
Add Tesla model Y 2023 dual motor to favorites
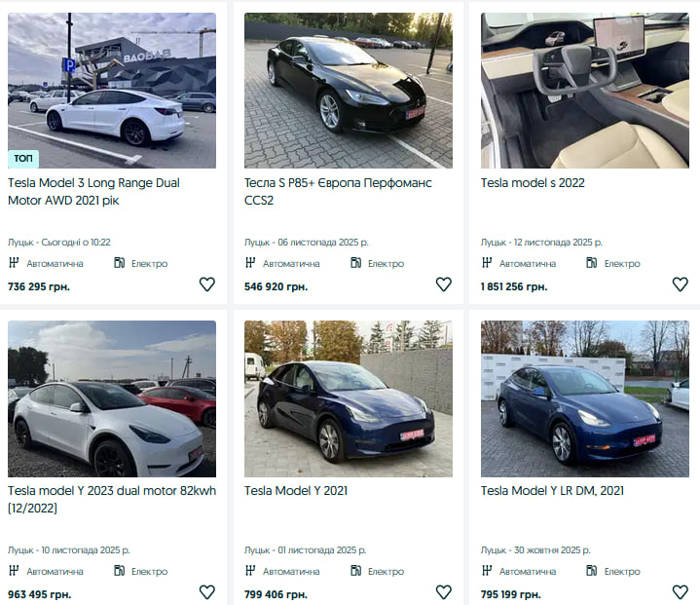206,592
